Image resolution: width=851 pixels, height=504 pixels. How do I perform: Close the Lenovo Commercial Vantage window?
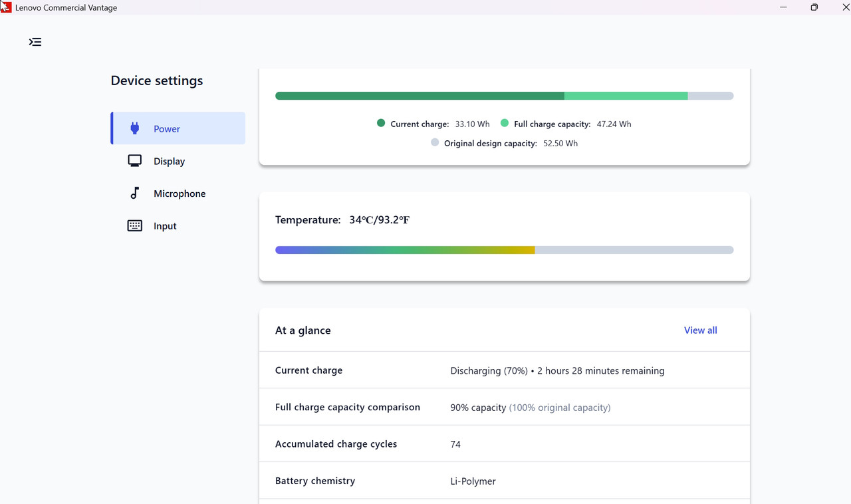tap(846, 7)
